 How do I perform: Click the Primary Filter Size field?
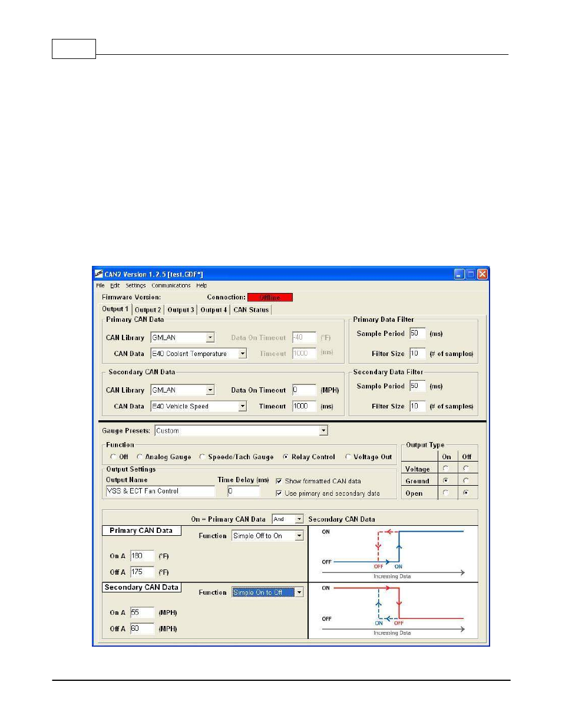tap(417, 354)
